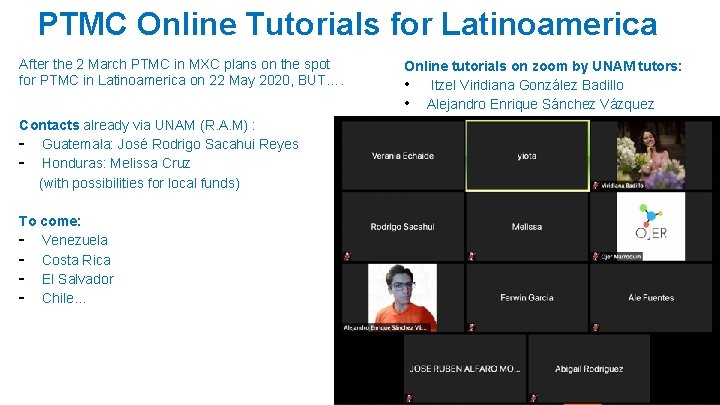This screenshot has height=405, width=720.
Task: Click the Alejandro Enrique Sánchez Vá... name label
Action: [x=385, y=327]
